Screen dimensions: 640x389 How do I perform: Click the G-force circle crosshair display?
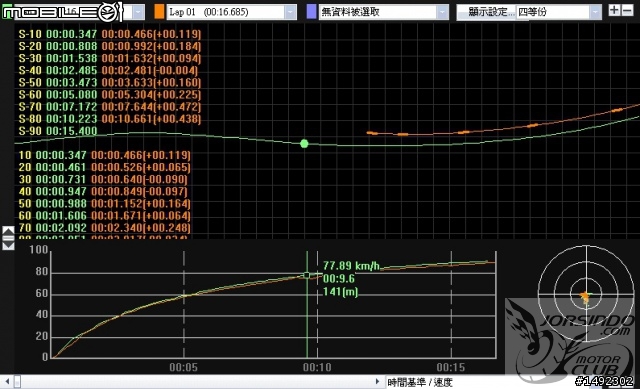587,293
